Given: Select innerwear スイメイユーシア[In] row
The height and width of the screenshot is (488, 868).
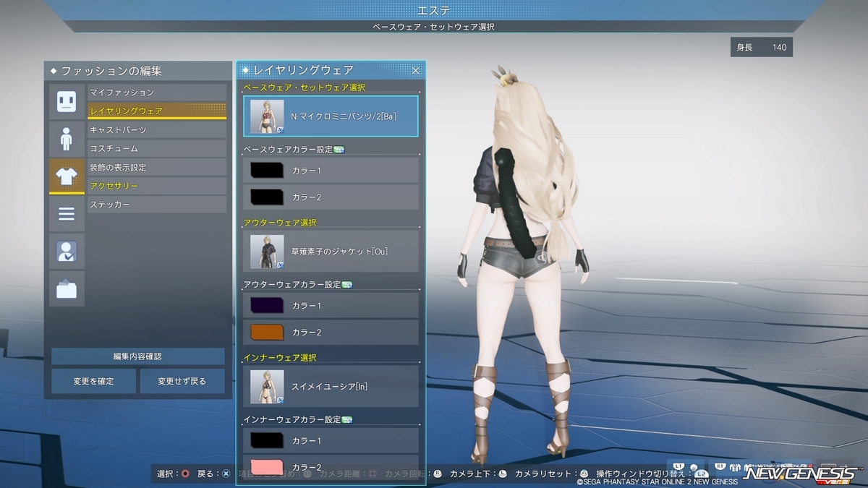Looking at the screenshot, I should coord(331,387).
